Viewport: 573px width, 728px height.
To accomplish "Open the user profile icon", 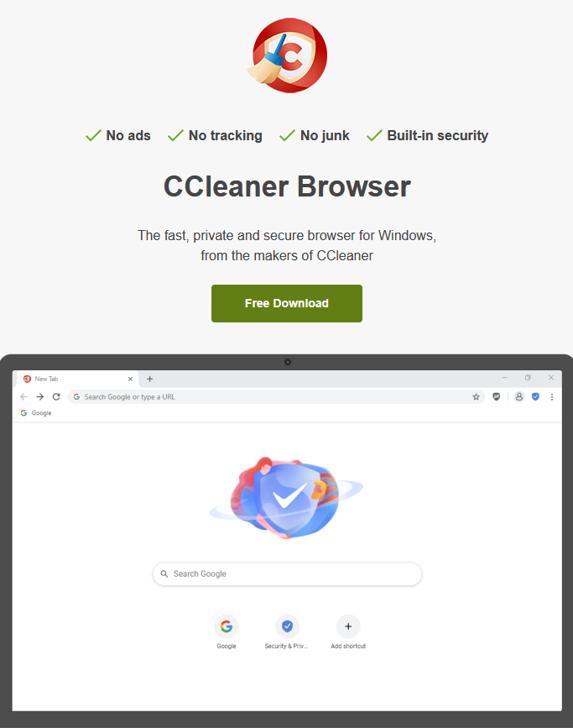I will [519, 396].
